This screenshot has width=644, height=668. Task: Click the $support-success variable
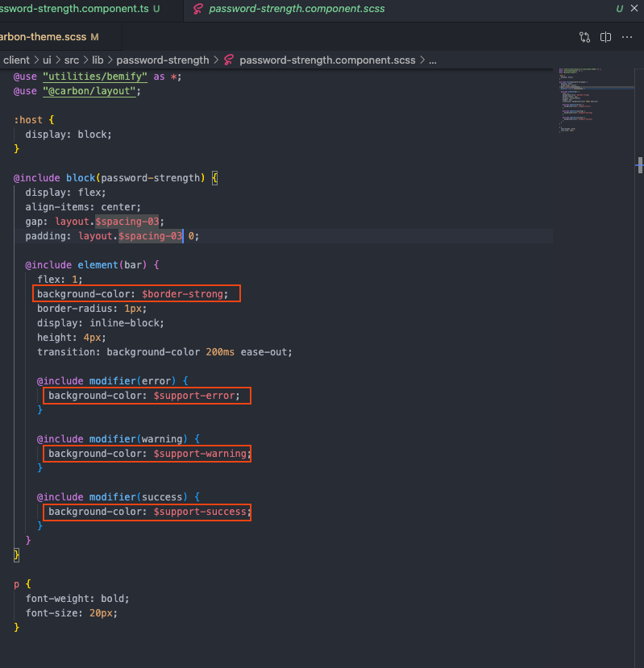tap(200, 511)
